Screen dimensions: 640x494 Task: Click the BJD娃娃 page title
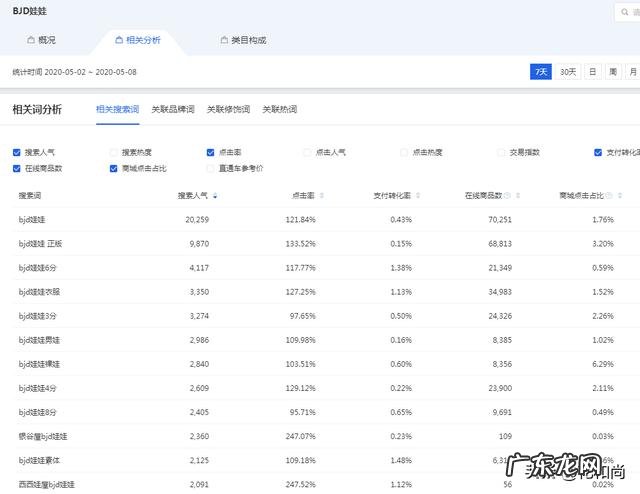pyautogui.click(x=29, y=11)
